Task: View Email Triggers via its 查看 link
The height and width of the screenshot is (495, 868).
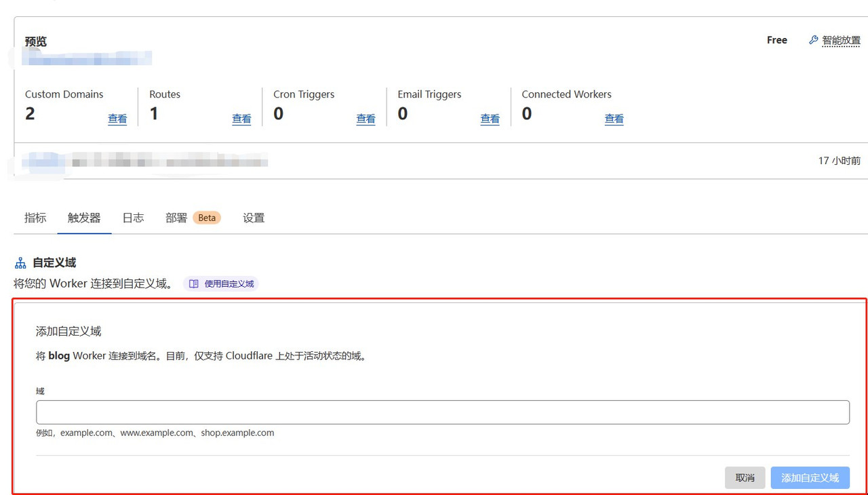Action: [x=490, y=119]
